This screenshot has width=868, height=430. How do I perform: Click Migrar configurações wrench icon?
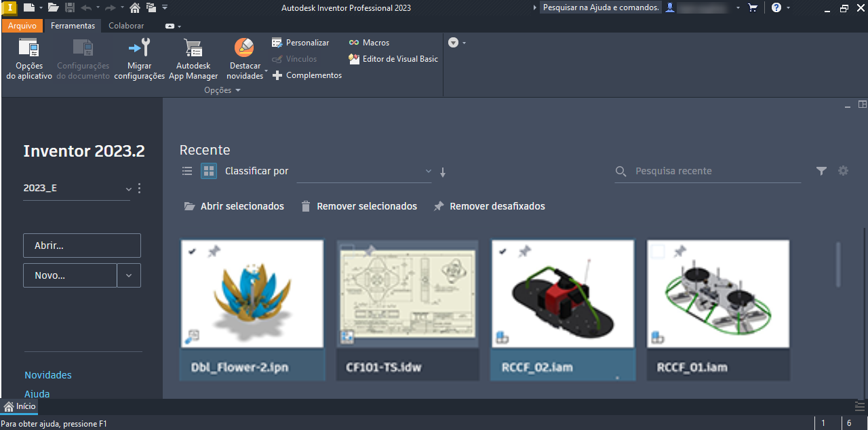(139, 47)
